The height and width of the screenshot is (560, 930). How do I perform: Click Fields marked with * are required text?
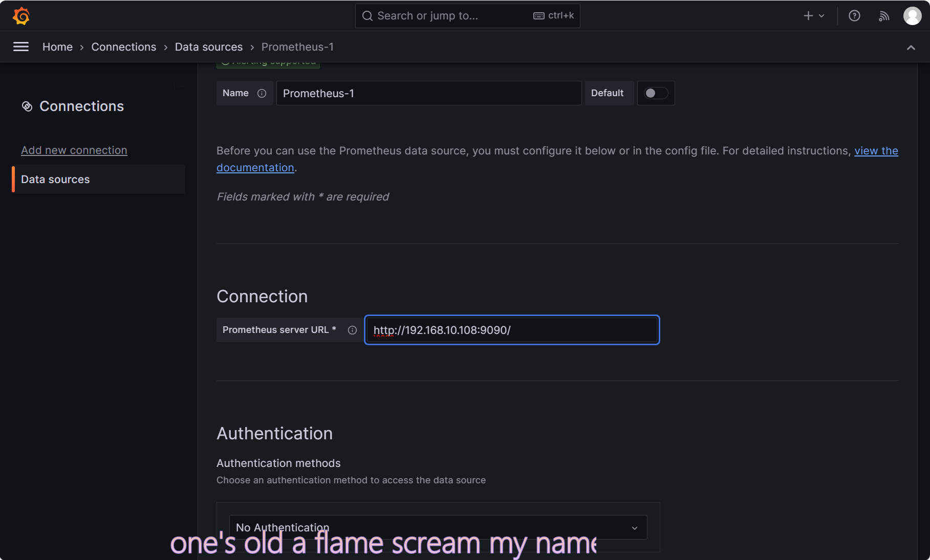[x=302, y=197]
